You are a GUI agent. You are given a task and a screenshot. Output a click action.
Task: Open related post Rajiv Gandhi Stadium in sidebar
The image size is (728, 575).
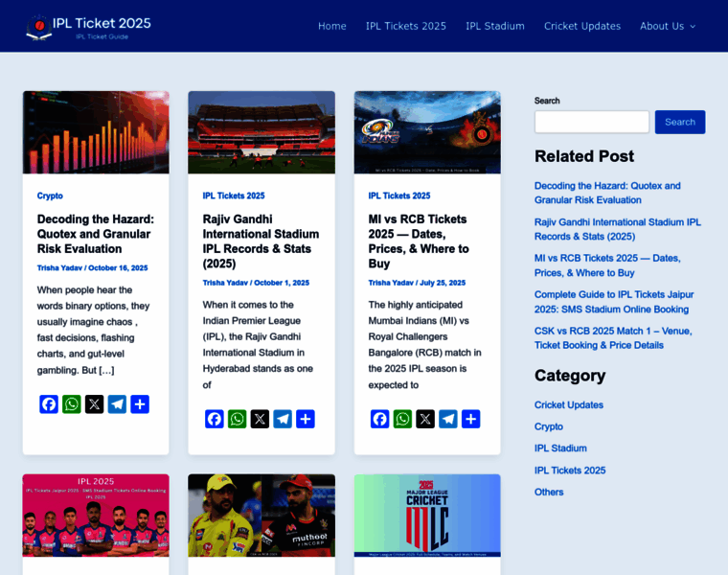618,229
